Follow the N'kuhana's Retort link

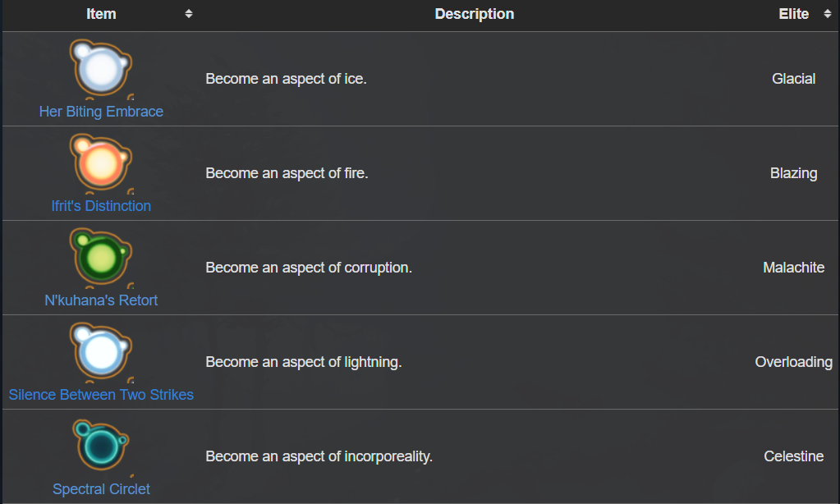101,300
